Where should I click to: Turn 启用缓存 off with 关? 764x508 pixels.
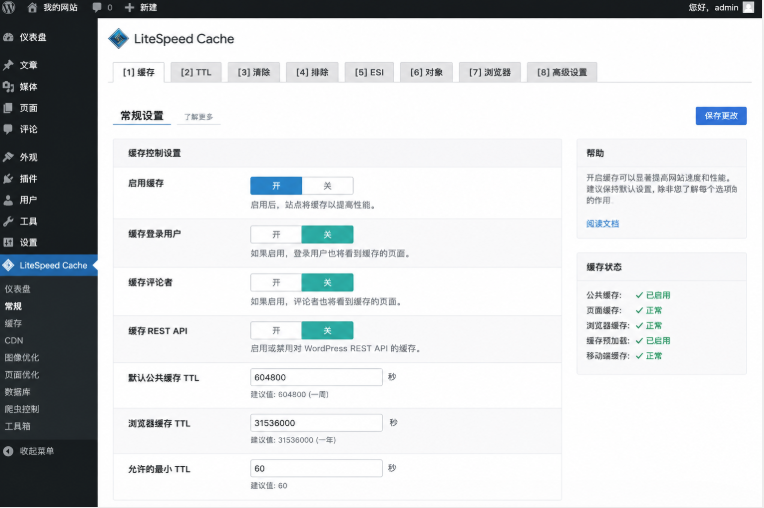(327, 186)
